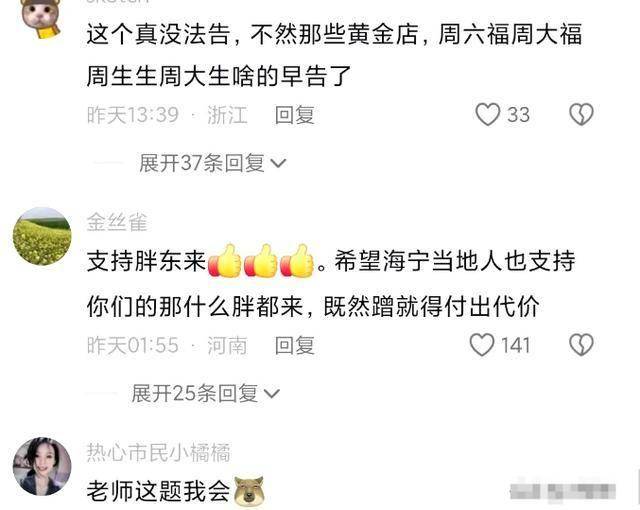
Task: Select the 河南 location label on the 金丝雀 comment
Action: [x=227, y=345]
